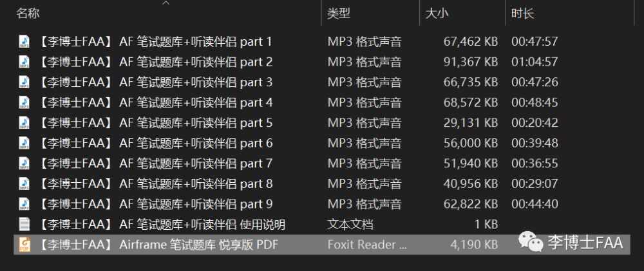Select the 听读伴侣 使用说明 file name

pyautogui.click(x=162, y=225)
